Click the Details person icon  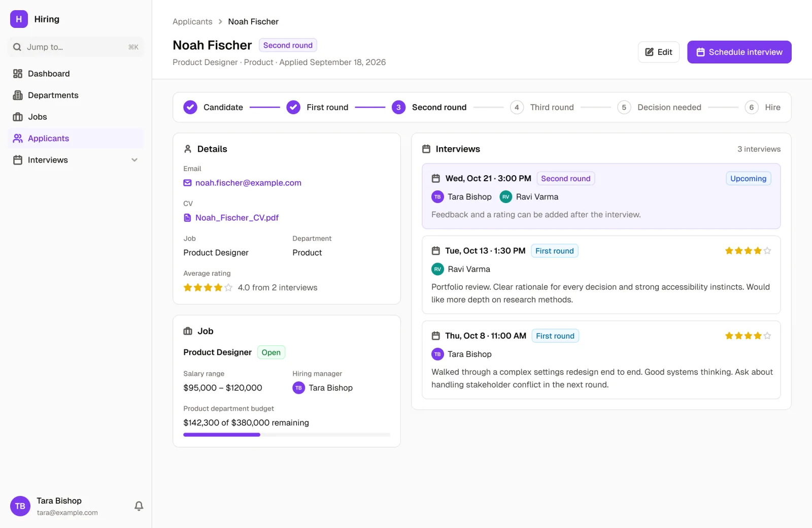pos(188,149)
